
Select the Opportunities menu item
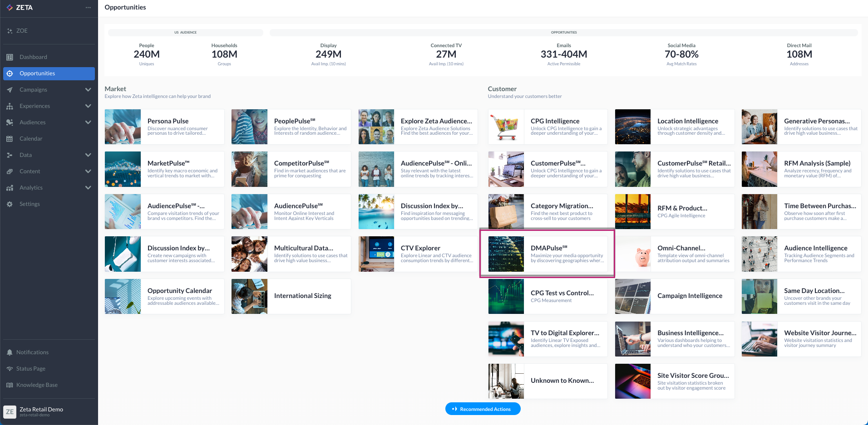pos(49,73)
